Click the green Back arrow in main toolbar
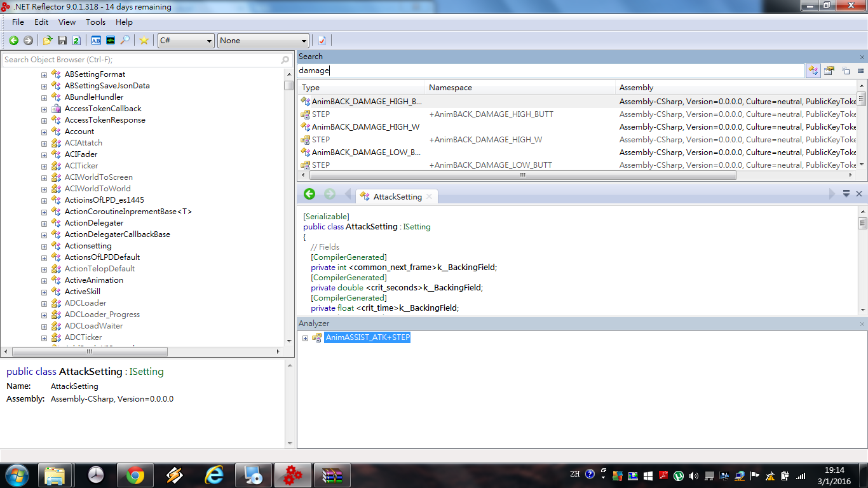The height and width of the screenshot is (488, 868). point(13,41)
